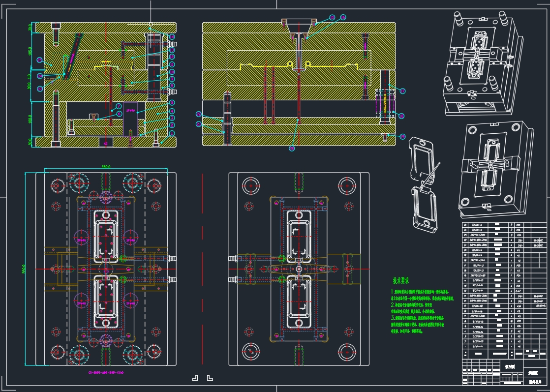The image size is (550, 392).
Task: Click the 90.0 vertical dimension text
Action: click(29, 86)
